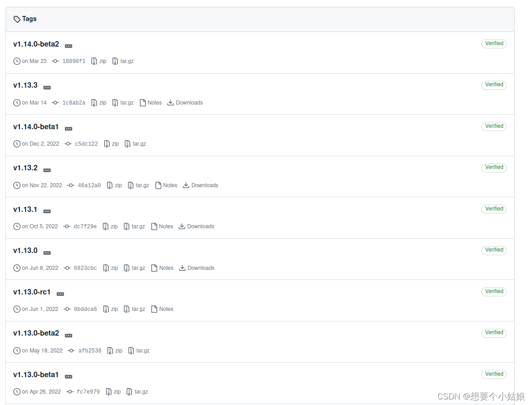Viewport: 532px width, 405px height.
Task: Open Downloads link for v1.13.3
Action: pyautogui.click(x=189, y=103)
